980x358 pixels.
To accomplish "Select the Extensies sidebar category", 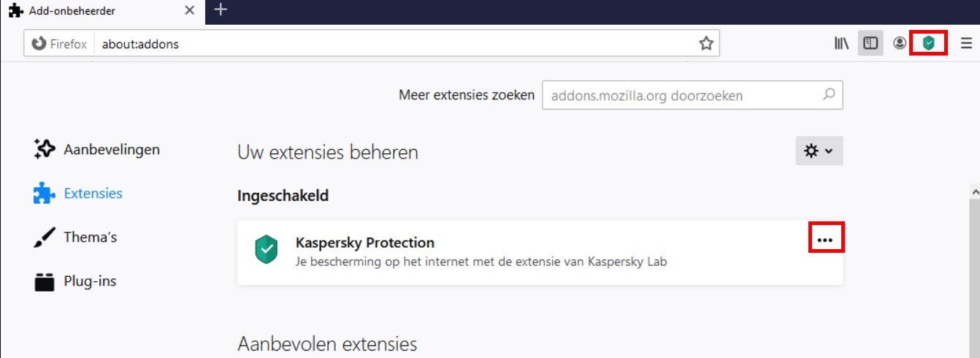I will [x=78, y=194].
